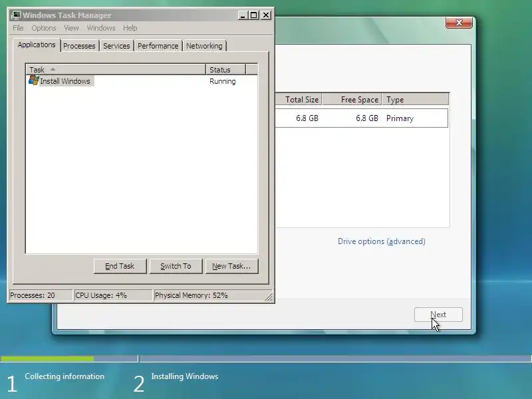Select the 6.8 GB Primary partition row
This screenshot has width=532, height=399.
362,118
